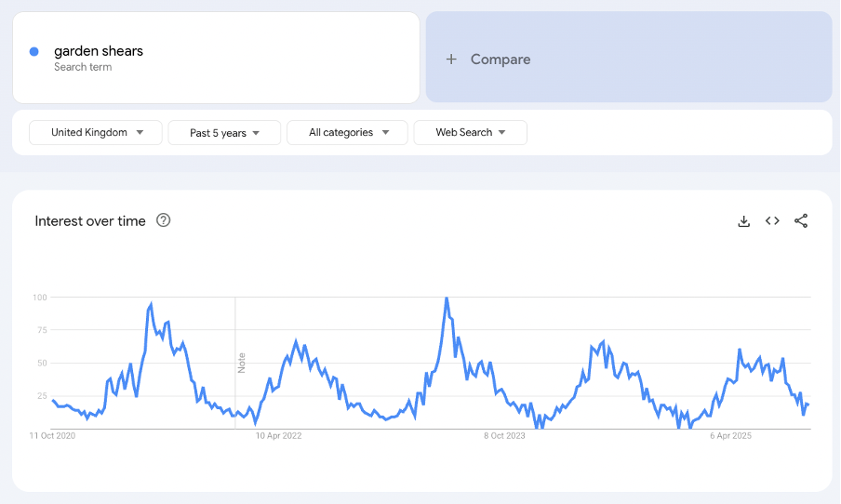The width and height of the screenshot is (841, 504).
Task: Click the 8 Oct 2023 axis label
Action: click(504, 435)
